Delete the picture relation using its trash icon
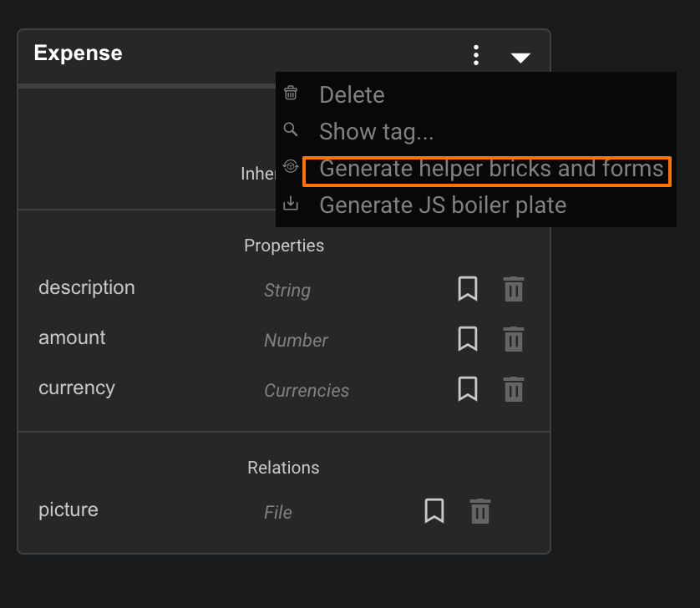Image resolution: width=700 pixels, height=608 pixels. (x=479, y=509)
